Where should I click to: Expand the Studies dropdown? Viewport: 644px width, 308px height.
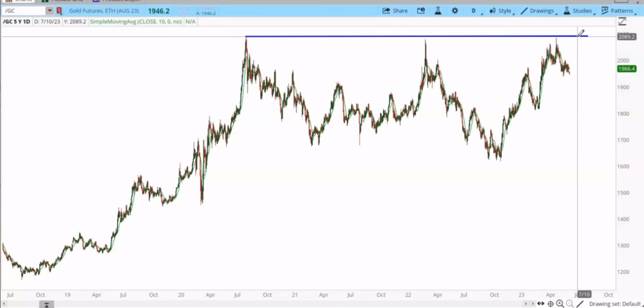[x=578, y=11]
